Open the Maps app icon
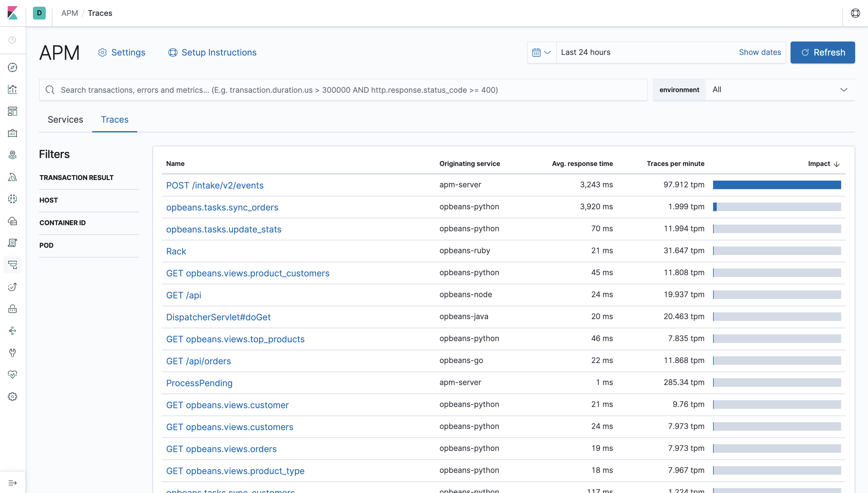The image size is (868, 493). pyautogui.click(x=13, y=155)
